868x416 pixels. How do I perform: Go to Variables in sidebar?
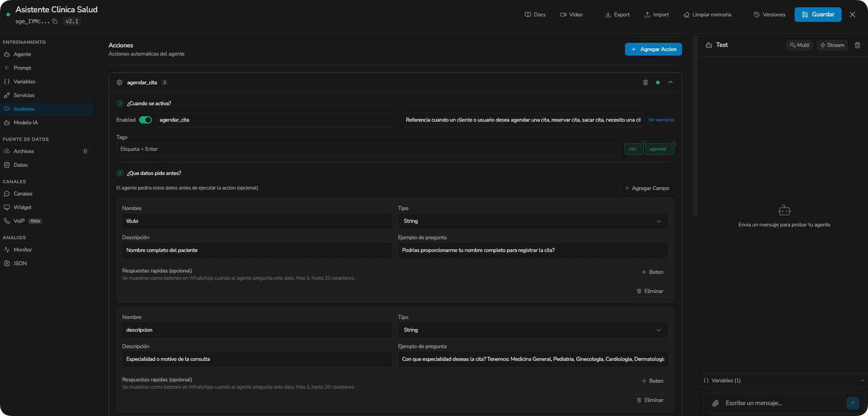click(x=47, y=82)
